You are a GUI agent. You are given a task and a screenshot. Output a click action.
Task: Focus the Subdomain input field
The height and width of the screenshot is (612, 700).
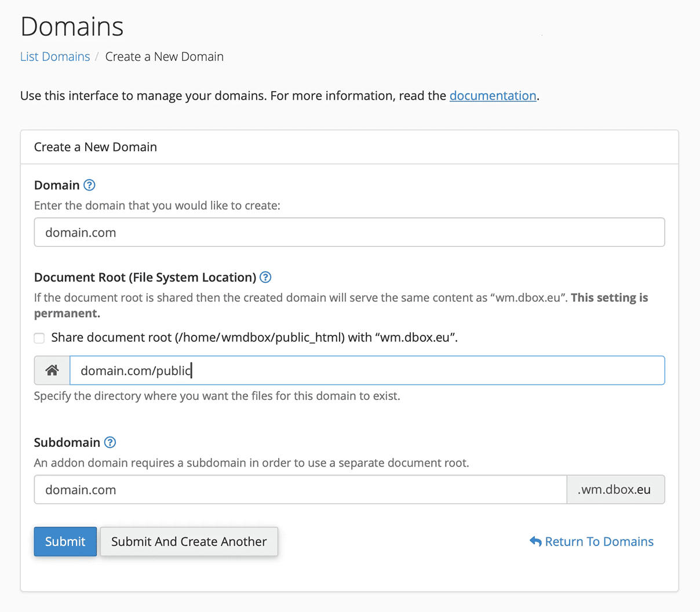pyautogui.click(x=300, y=490)
